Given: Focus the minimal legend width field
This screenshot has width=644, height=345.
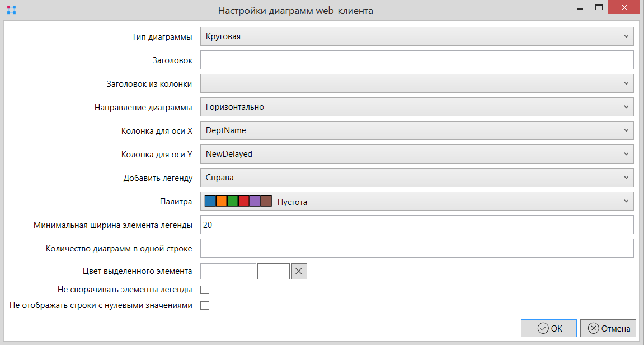Looking at the screenshot, I should [x=416, y=225].
